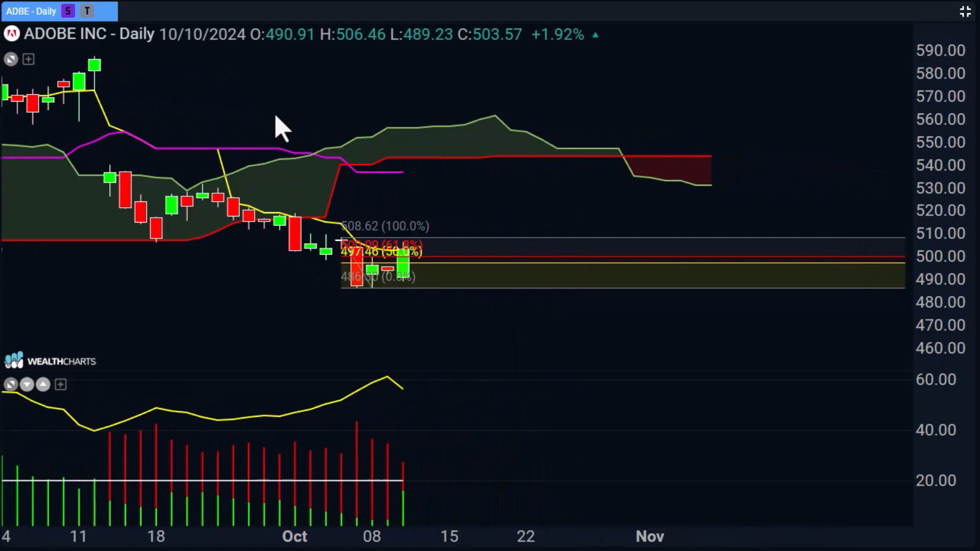Click the open value O:490.91
980x551 pixels.
[x=282, y=34]
